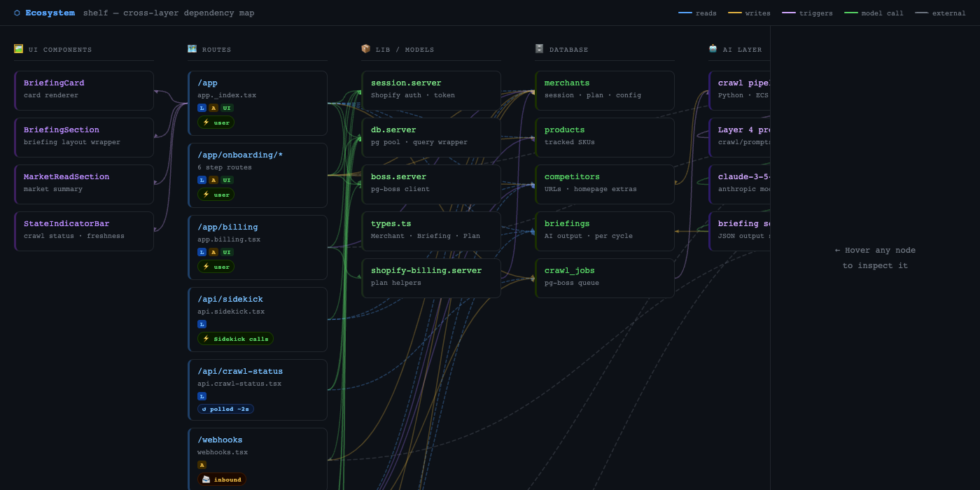Click the Database column cabinet icon

tap(539, 49)
